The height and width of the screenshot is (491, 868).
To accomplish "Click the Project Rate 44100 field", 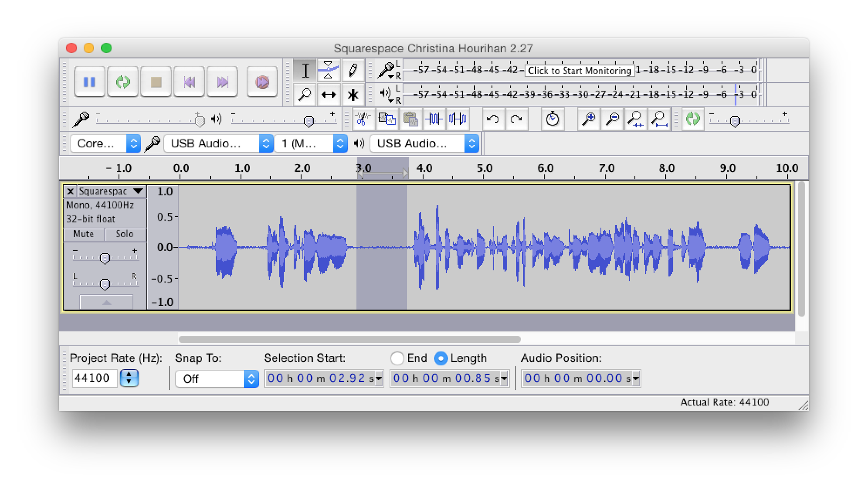I will tap(95, 378).
